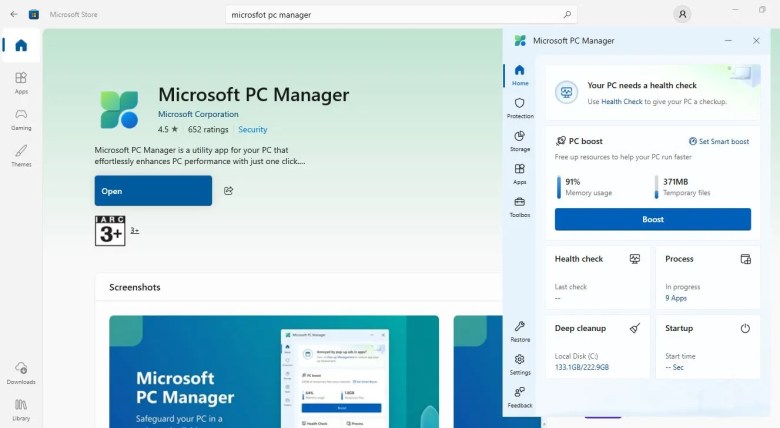Click the PC Manager title bar logo
Image resolution: width=780 pixels, height=428 pixels.
(520, 41)
